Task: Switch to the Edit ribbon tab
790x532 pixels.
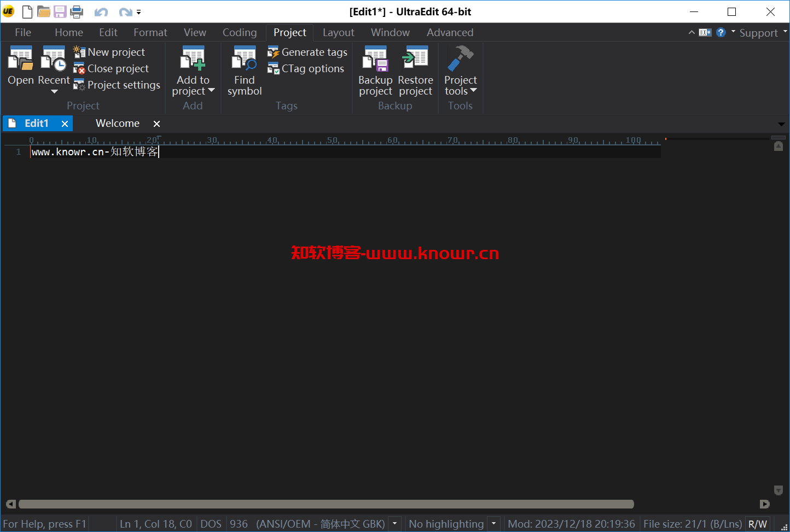Action: point(108,32)
